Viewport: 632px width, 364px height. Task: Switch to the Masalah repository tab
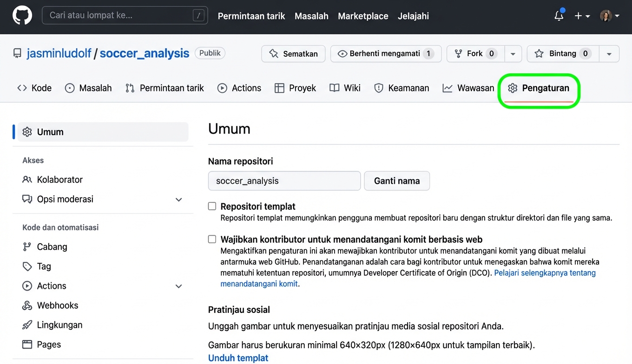click(x=88, y=88)
